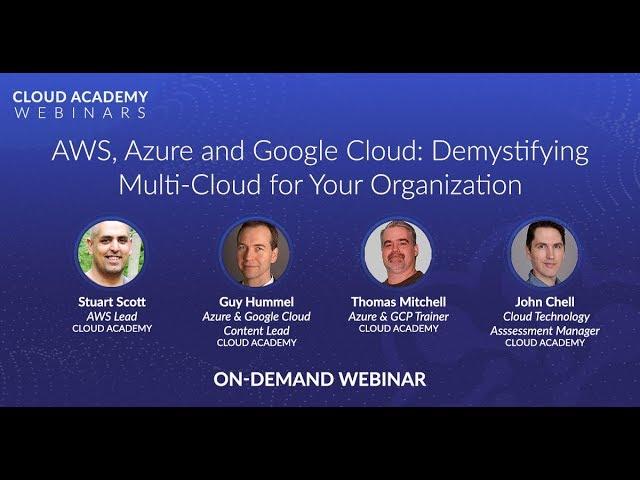
Task: Click "CLOUD ACADEMY" under John Chell
Action: [545, 343]
